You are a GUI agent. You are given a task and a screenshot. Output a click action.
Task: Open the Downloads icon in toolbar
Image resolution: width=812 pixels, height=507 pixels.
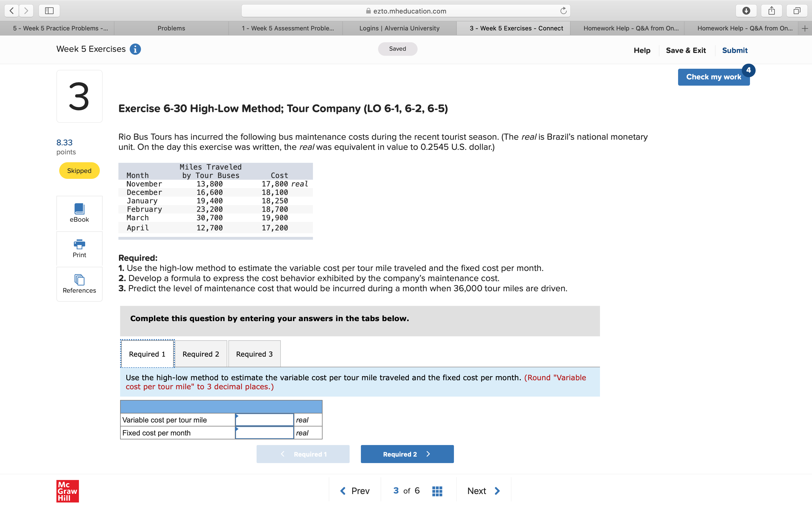pos(746,10)
